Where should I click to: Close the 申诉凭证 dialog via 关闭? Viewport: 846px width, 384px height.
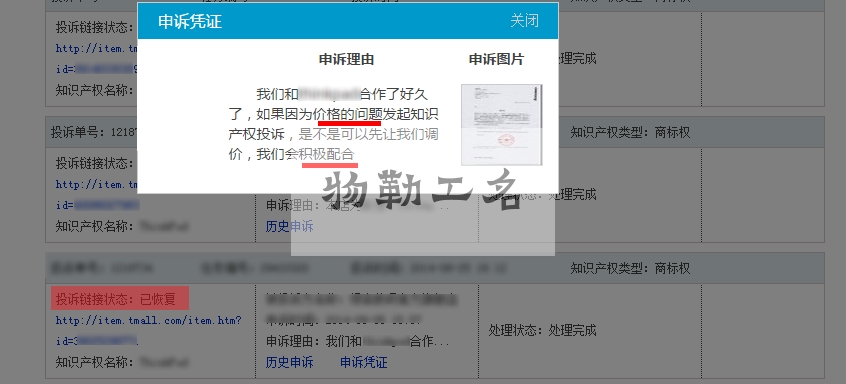[524, 21]
